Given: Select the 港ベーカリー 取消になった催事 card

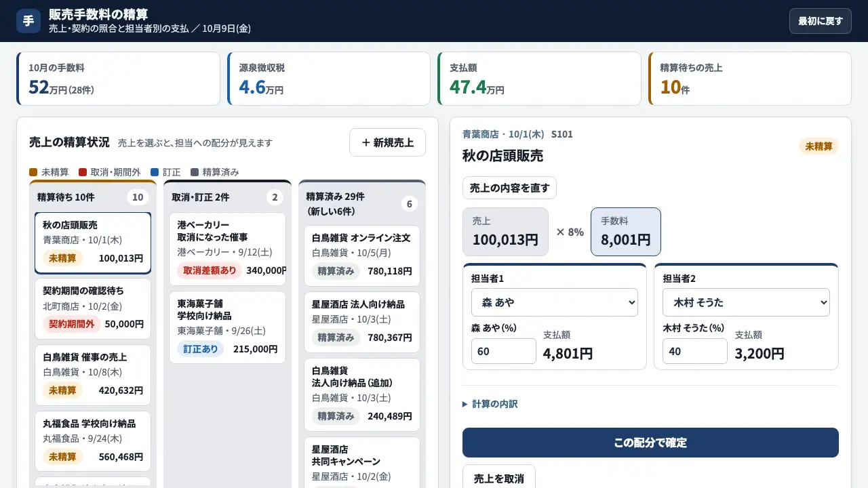Looking at the screenshot, I should [x=227, y=249].
